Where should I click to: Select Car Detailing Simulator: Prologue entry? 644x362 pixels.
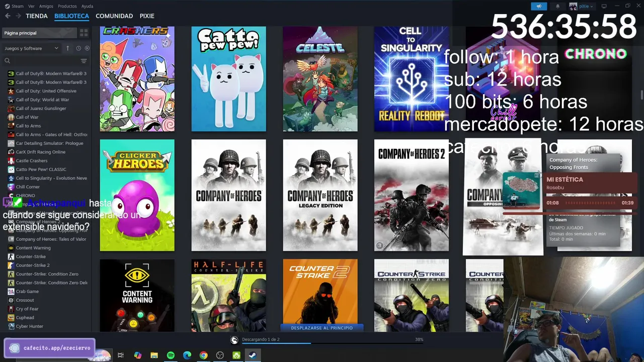pyautogui.click(x=49, y=143)
